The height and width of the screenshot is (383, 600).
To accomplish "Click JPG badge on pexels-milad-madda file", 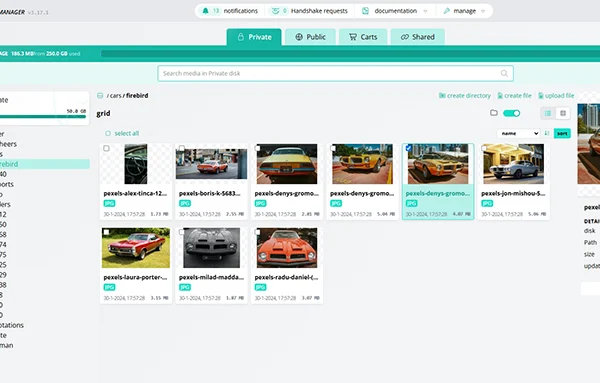I will pyautogui.click(x=185, y=287).
